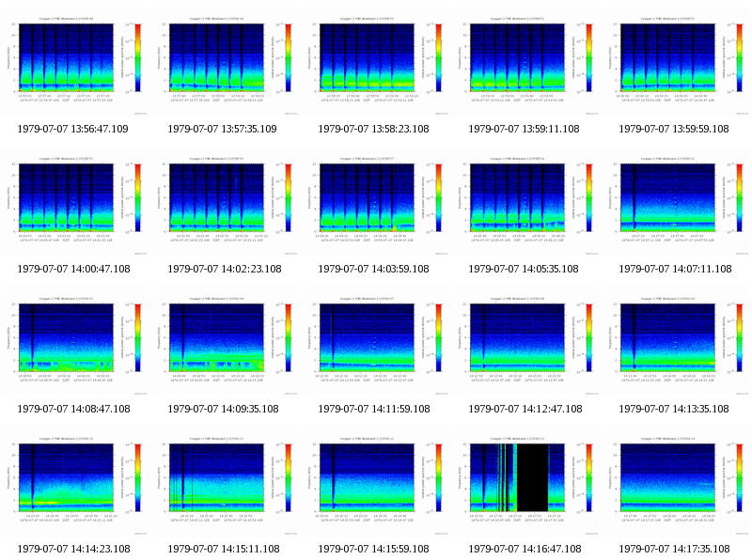
Task: Open the 13:56:47.109 spectrogram thumbnail
Action: click(74, 61)
